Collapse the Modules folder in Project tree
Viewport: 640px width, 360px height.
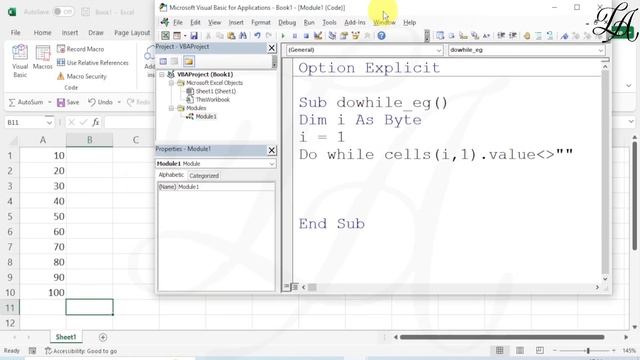coord(171,108)
